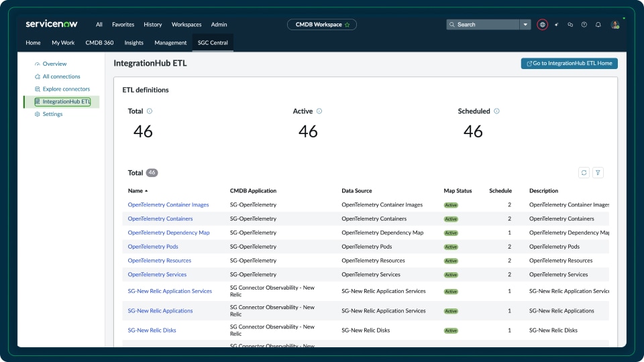Screen dimensions: 644x362
Task: Click the CMDB Workspace pill button
Action: (321, 25)
